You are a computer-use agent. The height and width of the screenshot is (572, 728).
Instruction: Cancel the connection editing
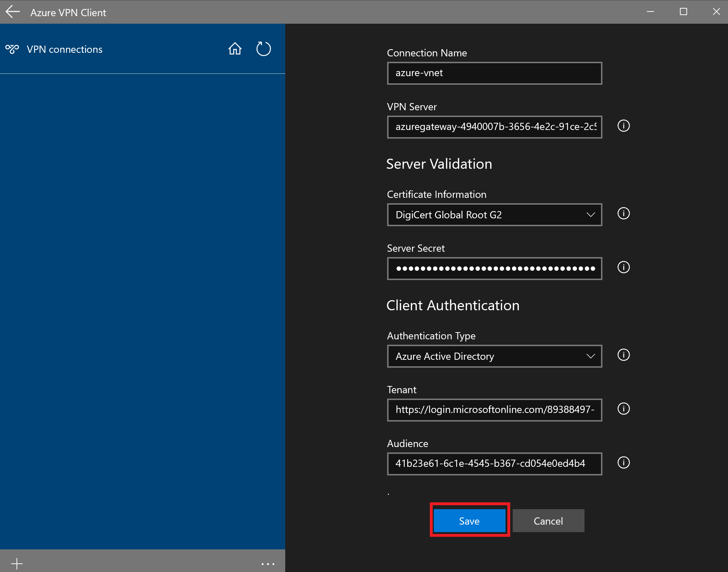coord(548,521)
